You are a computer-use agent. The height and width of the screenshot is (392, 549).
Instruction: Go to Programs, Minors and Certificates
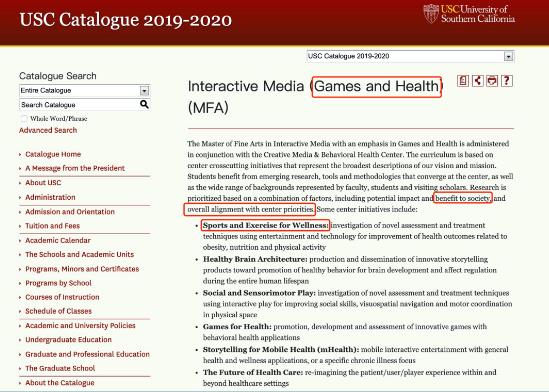[x=82, y=269]
